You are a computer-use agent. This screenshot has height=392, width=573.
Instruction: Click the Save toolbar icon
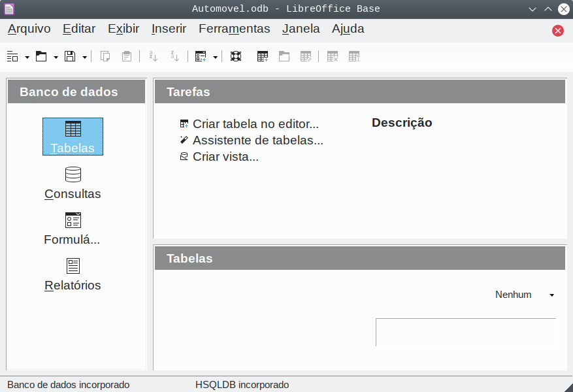70,57
